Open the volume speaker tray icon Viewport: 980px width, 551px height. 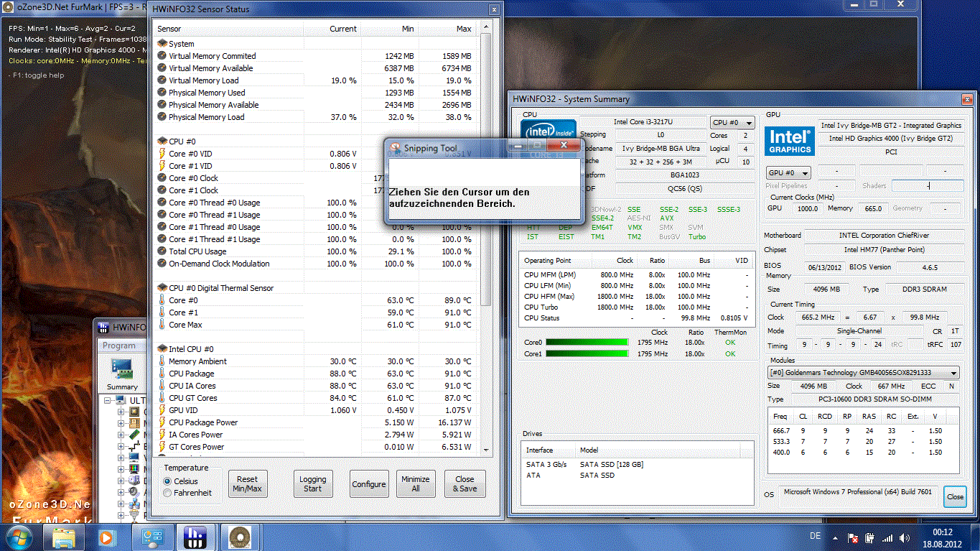[904, 538]
